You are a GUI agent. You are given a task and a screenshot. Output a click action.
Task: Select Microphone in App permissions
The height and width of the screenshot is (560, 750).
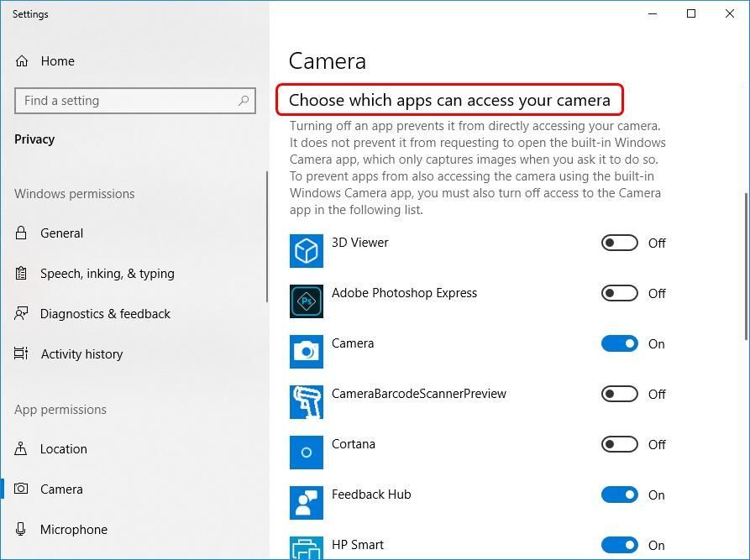pyautogui.click(x=73, y=530)
